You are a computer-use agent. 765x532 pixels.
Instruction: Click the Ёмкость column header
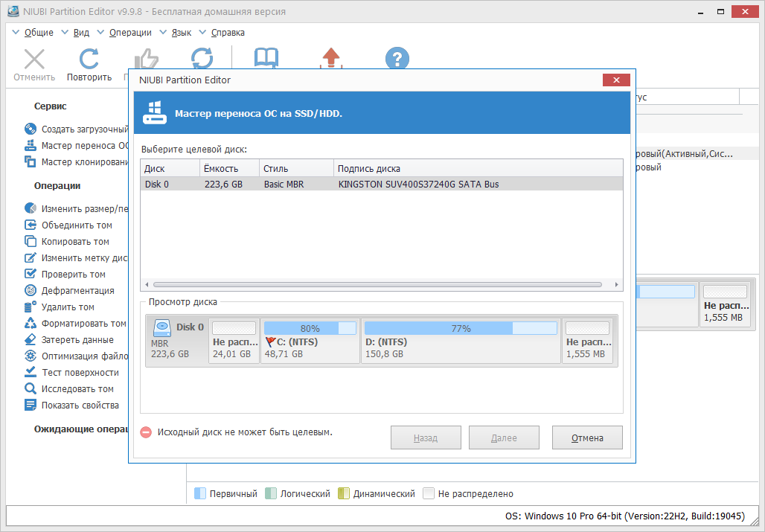(x=229, y=168)
